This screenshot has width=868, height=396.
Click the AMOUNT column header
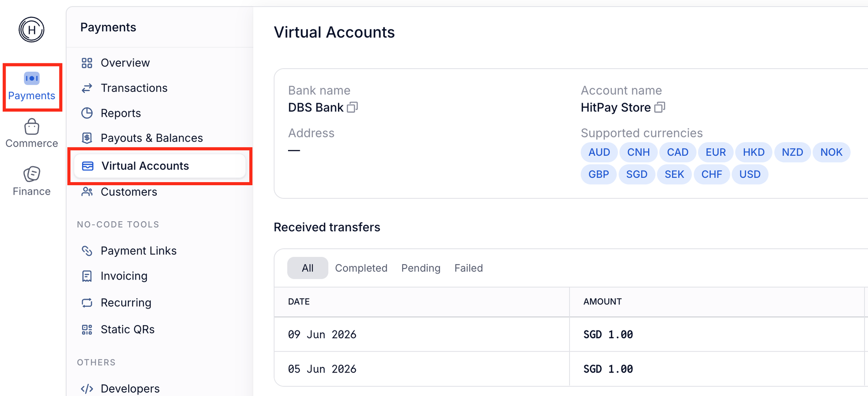pos(603,302)
